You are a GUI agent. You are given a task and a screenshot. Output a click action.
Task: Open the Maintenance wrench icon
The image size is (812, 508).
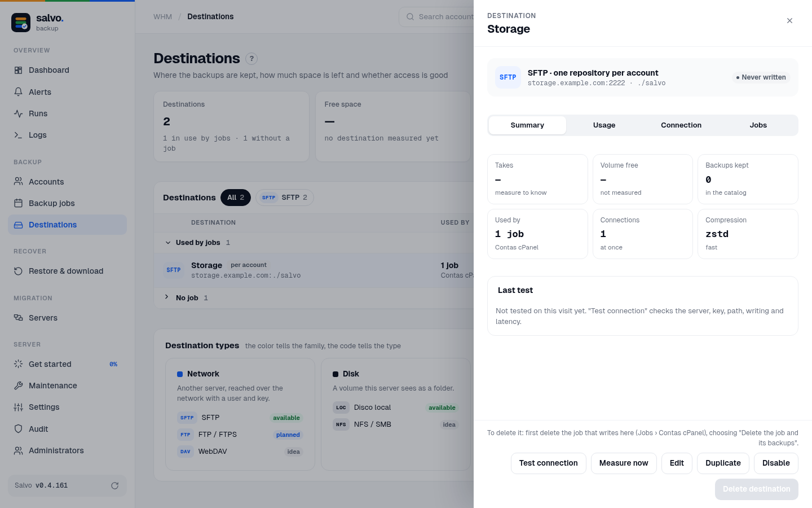point(18,386)
